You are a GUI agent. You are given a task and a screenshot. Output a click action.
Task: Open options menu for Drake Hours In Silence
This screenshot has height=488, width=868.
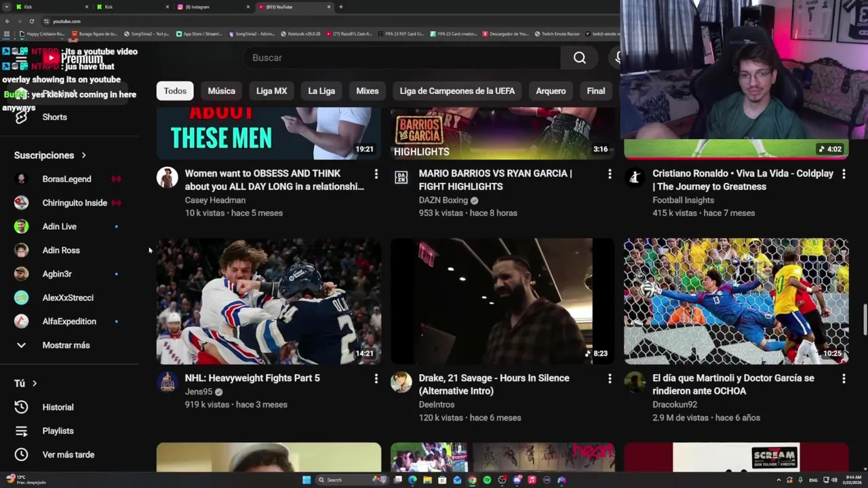tap(610, 378)
